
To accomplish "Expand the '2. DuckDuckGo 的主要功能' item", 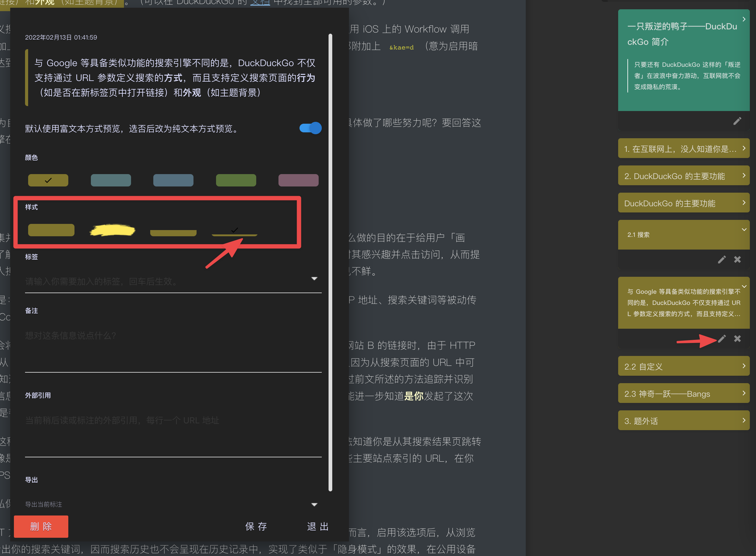I will (744, 175).
